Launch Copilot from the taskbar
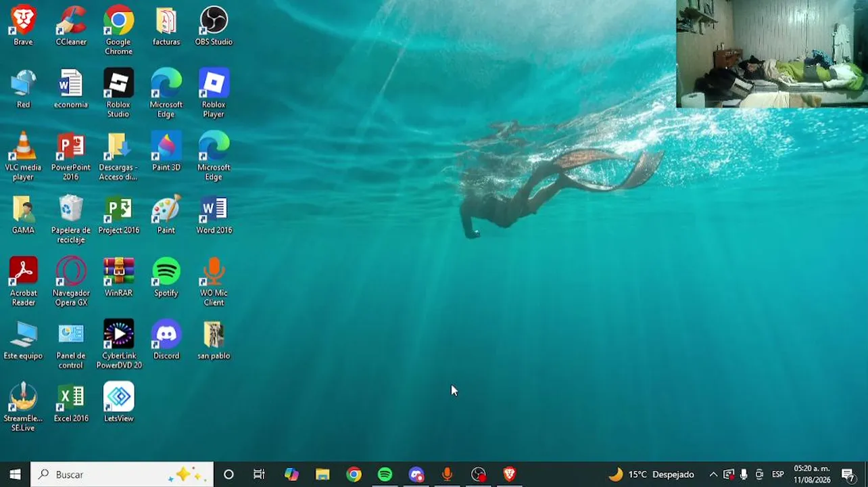868x487 pixels. point(291,474)
